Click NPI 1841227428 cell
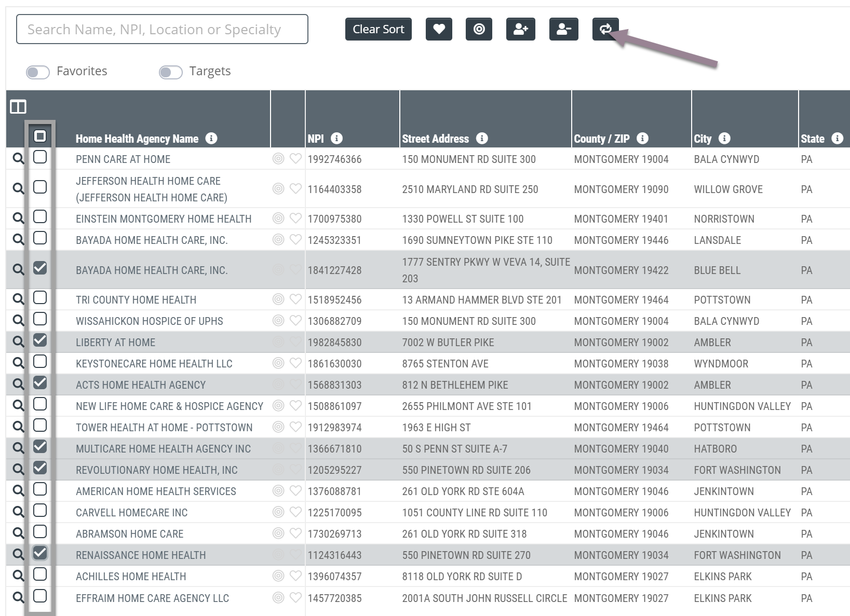 coord(334,270)
